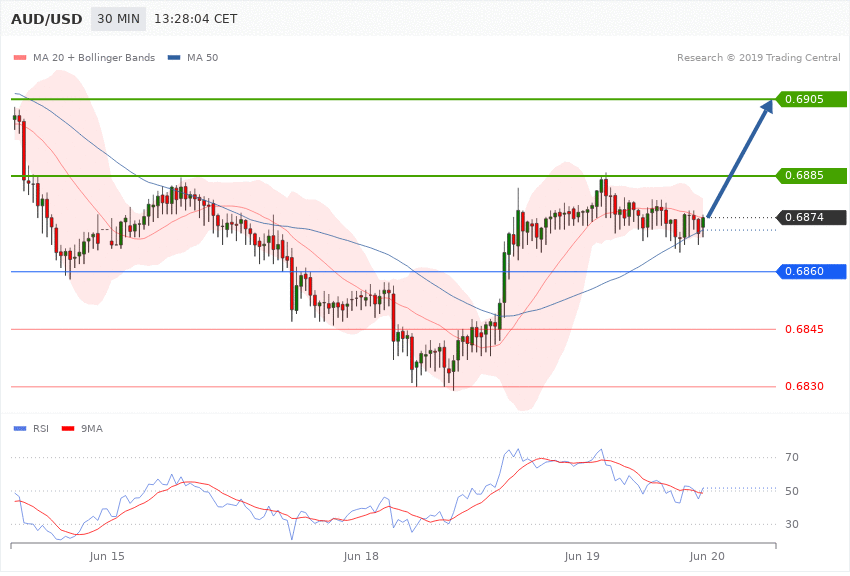Click the MA 20 + Bollinger Bands legend label
This screenshot has height=576, width=850.
94,57
